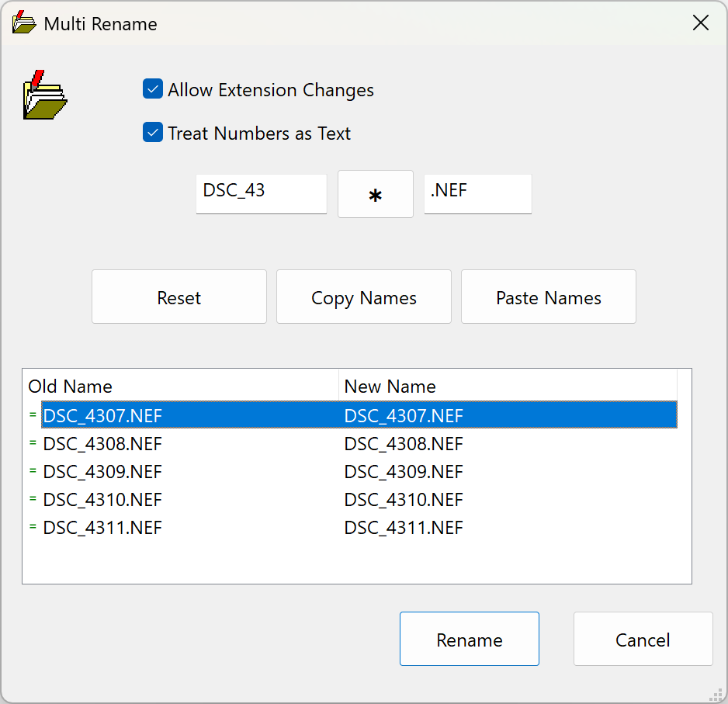Dismiss the dialog with Cancel
The image size is (728, 704).
[x=643, y=639]
